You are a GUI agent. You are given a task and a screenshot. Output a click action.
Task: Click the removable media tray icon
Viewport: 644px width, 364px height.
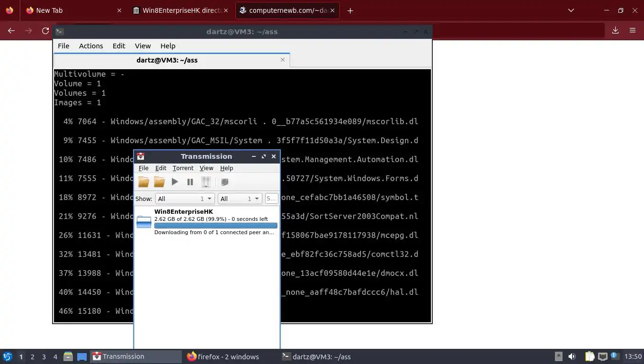coord(559,356)
